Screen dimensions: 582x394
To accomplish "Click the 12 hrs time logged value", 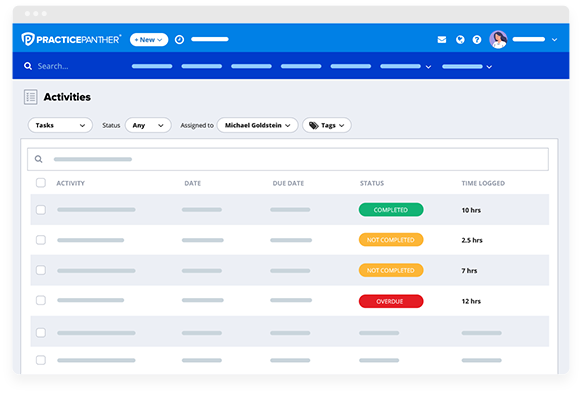I will pos(471,301).
